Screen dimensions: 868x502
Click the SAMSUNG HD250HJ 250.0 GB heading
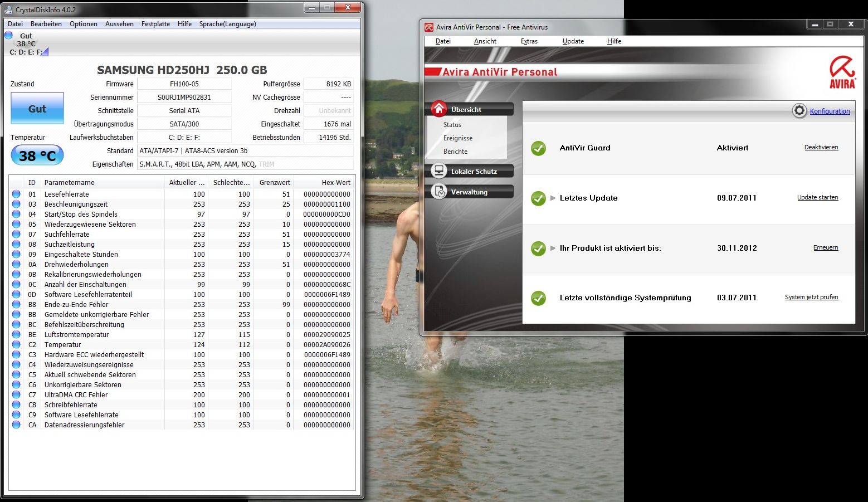coord(182,70)
